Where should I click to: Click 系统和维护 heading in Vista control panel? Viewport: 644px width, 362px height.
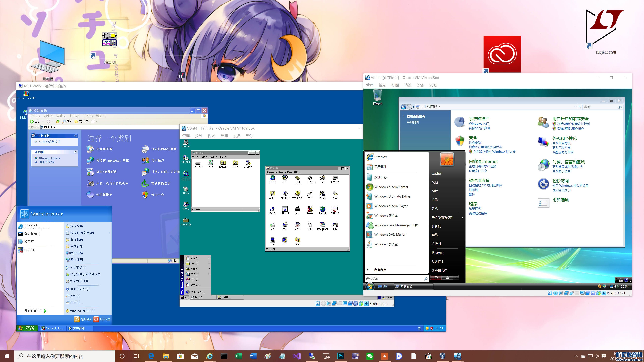tap(479, 119)
